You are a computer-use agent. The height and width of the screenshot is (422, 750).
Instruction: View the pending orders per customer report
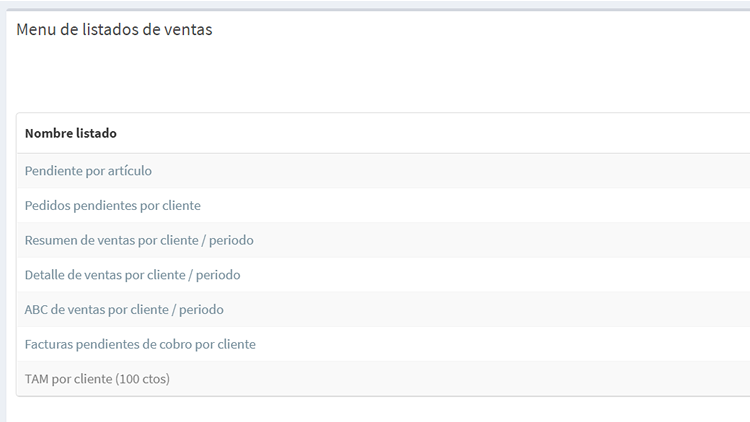(x=112, y=206)
